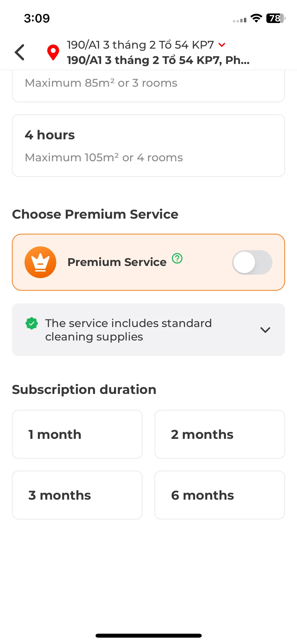
Task: Tap the bold address text in header
Action: (x=158, y=60)
